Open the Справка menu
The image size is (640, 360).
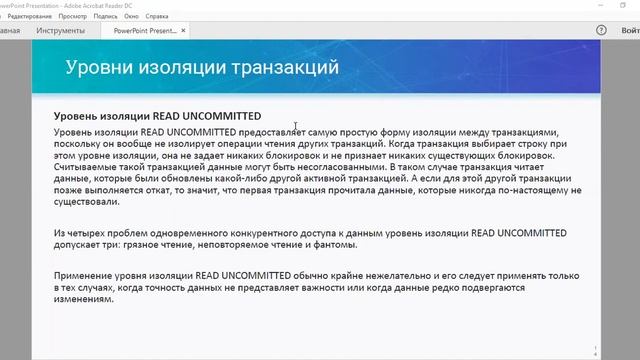[x=157, y=16]
